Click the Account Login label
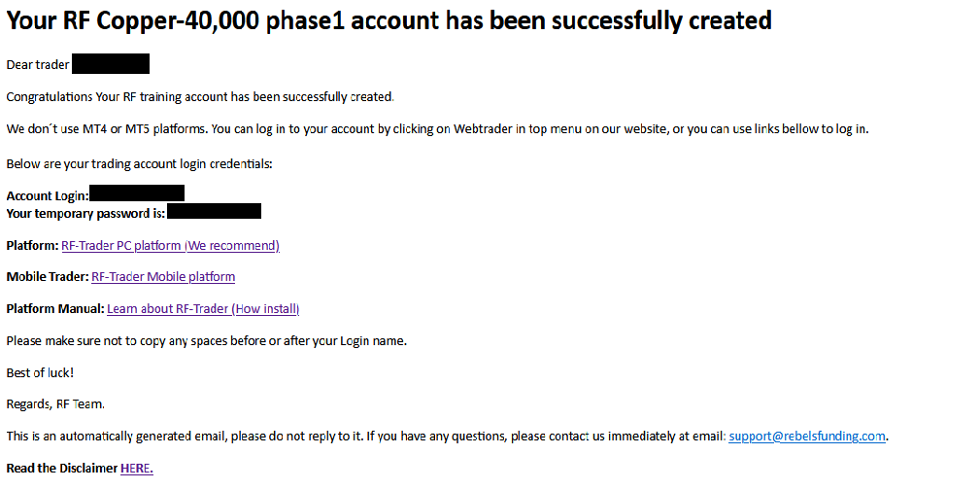 tap(48, 195)
